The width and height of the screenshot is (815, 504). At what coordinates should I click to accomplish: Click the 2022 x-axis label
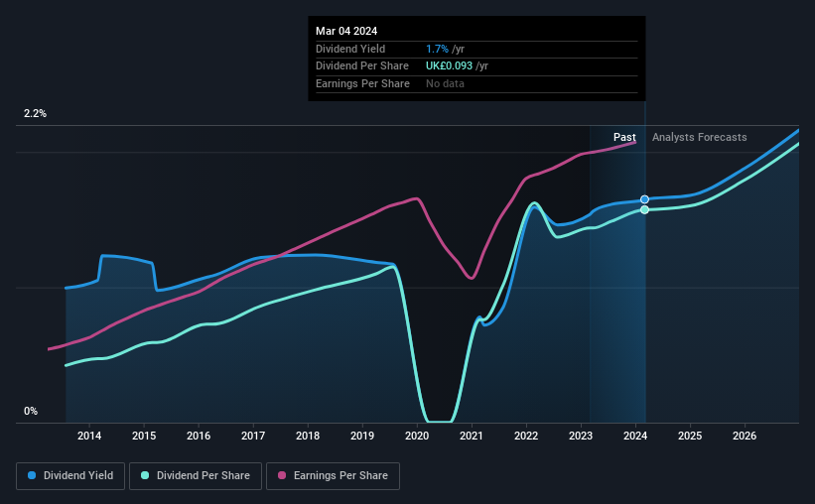[x=526, y=436]
